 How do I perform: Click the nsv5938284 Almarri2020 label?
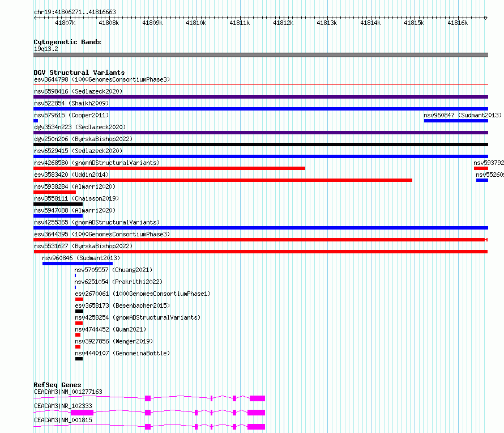tap(75, 186)
